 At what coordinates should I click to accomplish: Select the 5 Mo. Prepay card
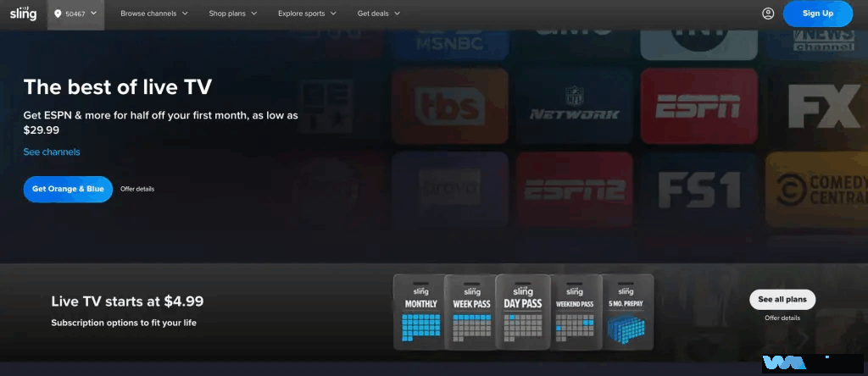point(626,312)
